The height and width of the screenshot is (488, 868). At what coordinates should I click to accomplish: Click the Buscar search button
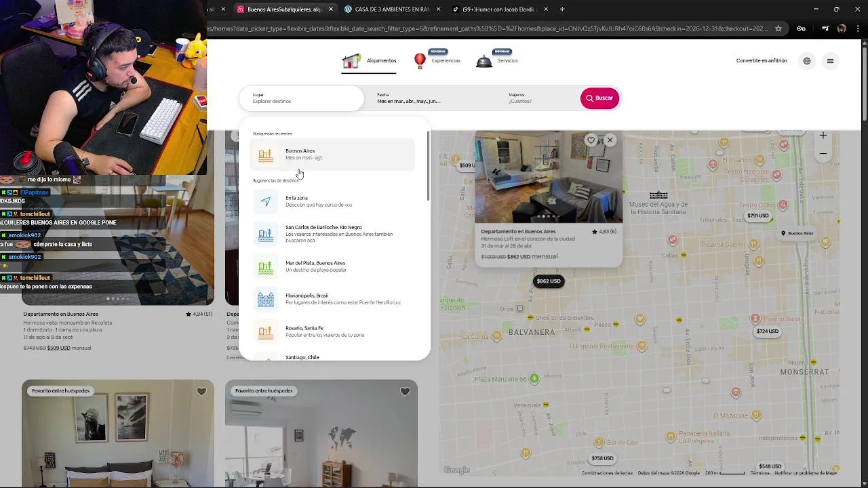[x=599, y=98]
